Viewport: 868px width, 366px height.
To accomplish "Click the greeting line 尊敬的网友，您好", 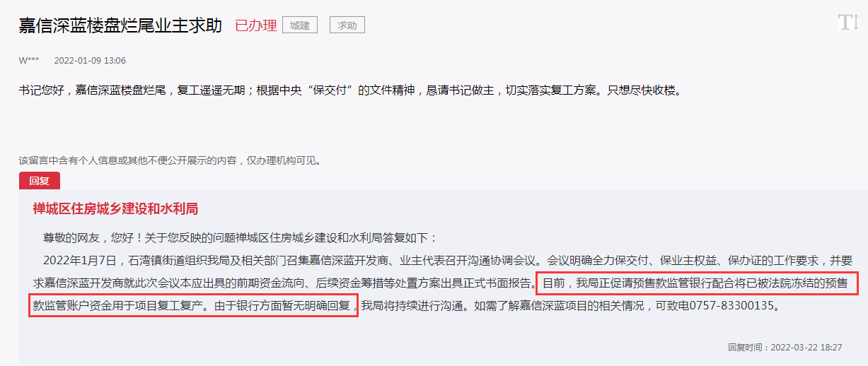I will [239, 237].
